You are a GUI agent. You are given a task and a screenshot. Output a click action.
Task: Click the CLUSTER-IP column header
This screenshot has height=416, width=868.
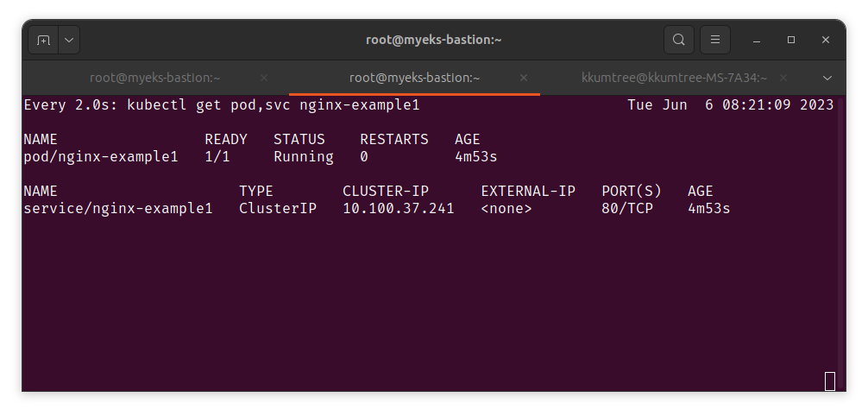tap(386, 191)
